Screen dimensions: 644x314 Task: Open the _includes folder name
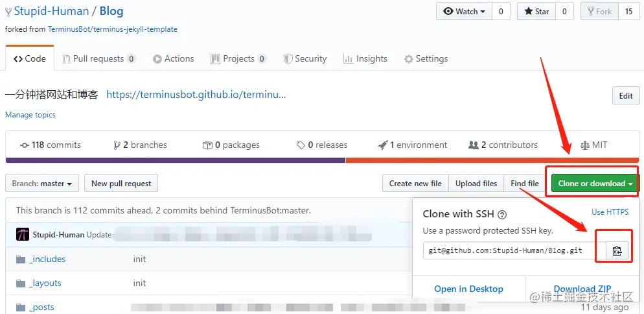click(47, 260)
